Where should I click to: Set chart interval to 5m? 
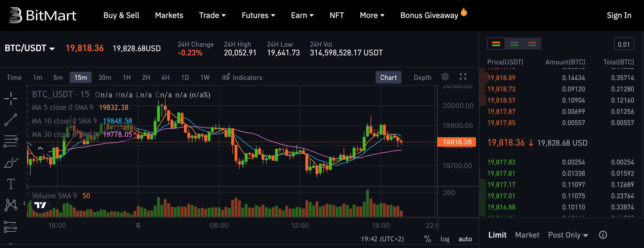pos(58,77)
